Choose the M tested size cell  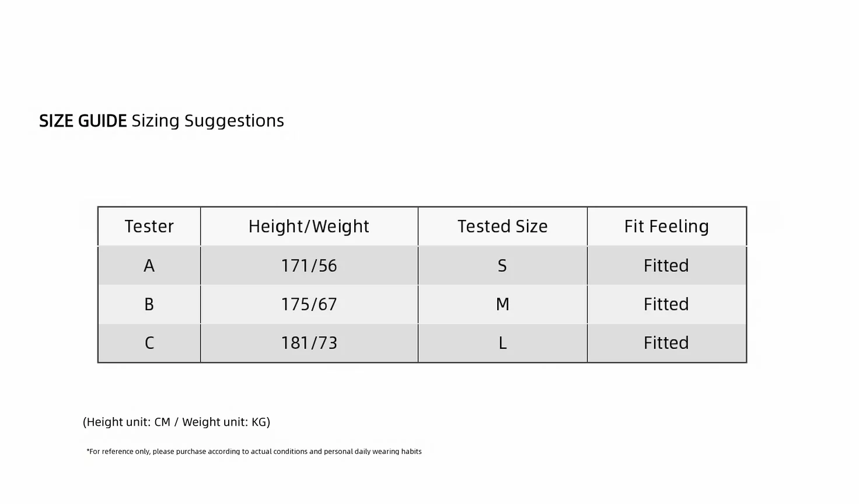pos(502,304)
